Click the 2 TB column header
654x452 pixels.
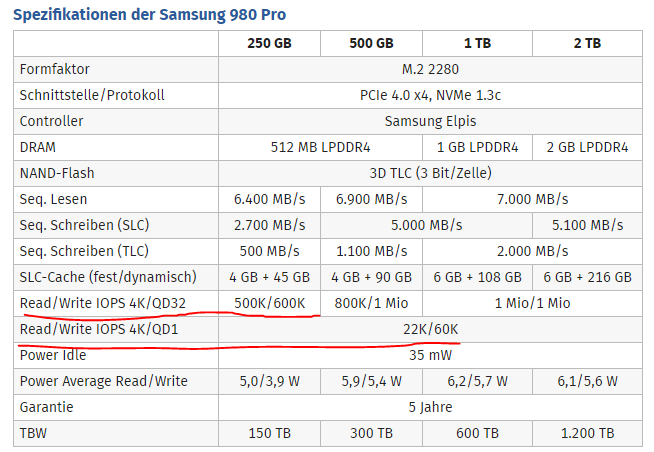pos(587,43)
